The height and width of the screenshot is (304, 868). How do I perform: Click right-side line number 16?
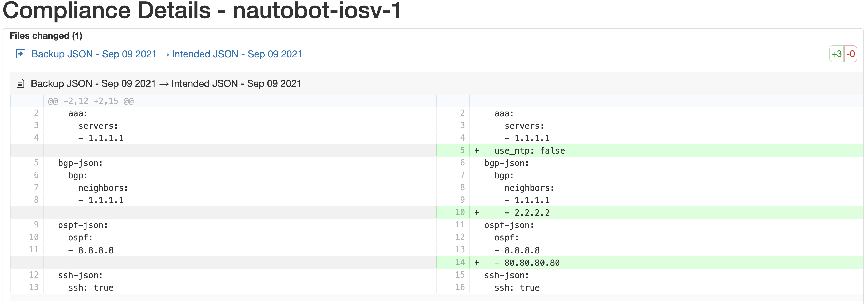[x=460, y=287]
